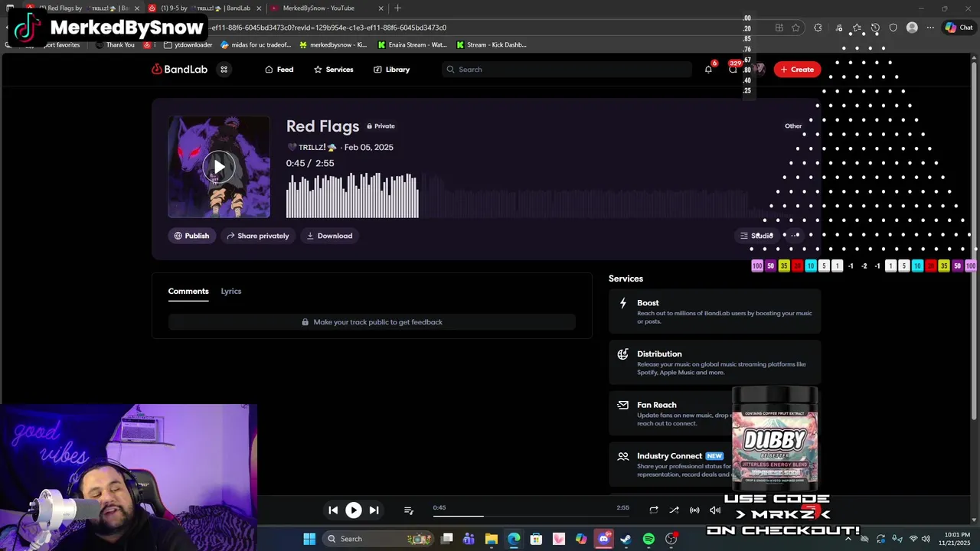This screenshot has width=980, height=551.
Task: Open the Enaira Stream bookmark
Action: [413, 44]
